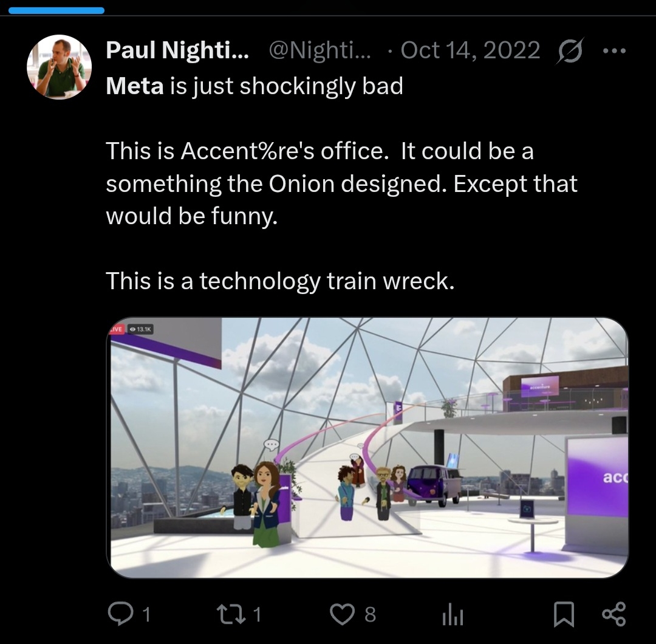The width and height of the screenshot is (656, 644).
Task: Tap the 13.1K viewers badge
Action: pos(140,329)
